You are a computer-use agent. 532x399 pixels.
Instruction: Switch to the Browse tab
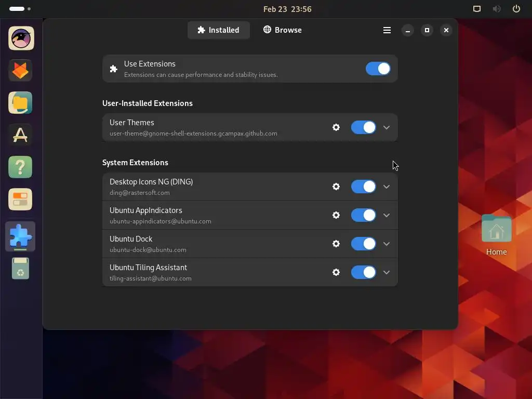coord(283,30)
